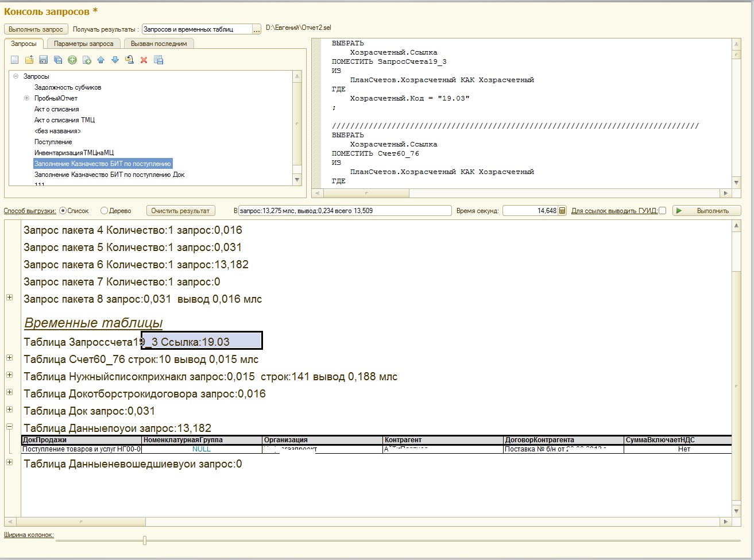Select Задолжность субчиков query

[68, 87]
